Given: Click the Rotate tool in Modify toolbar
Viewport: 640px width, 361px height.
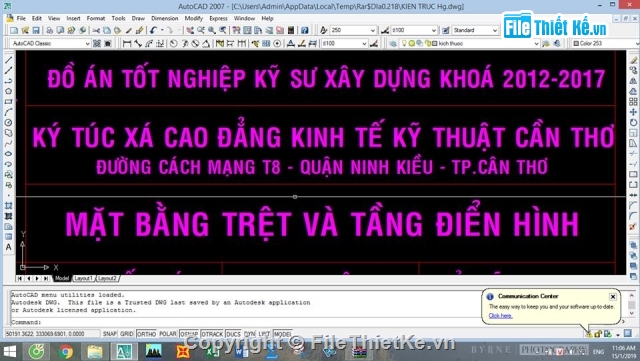Looking at the screenshot, I should pos(633,123).
